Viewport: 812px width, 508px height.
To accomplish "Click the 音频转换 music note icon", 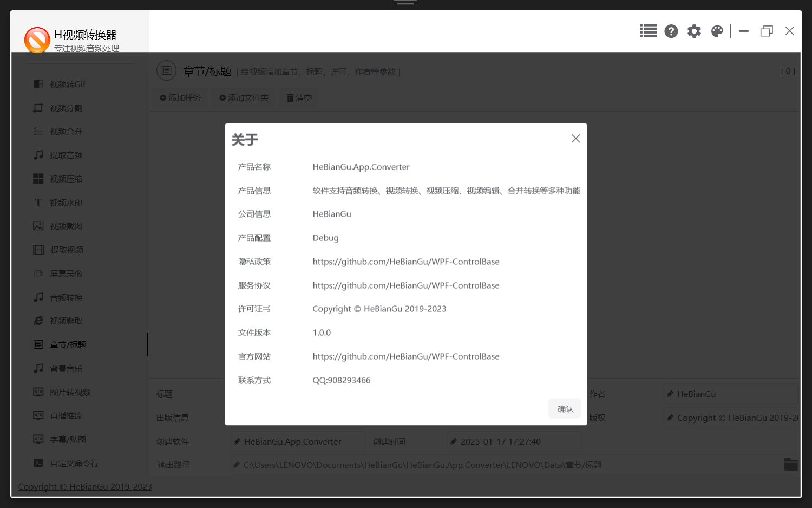I will (x=38, y=297).
